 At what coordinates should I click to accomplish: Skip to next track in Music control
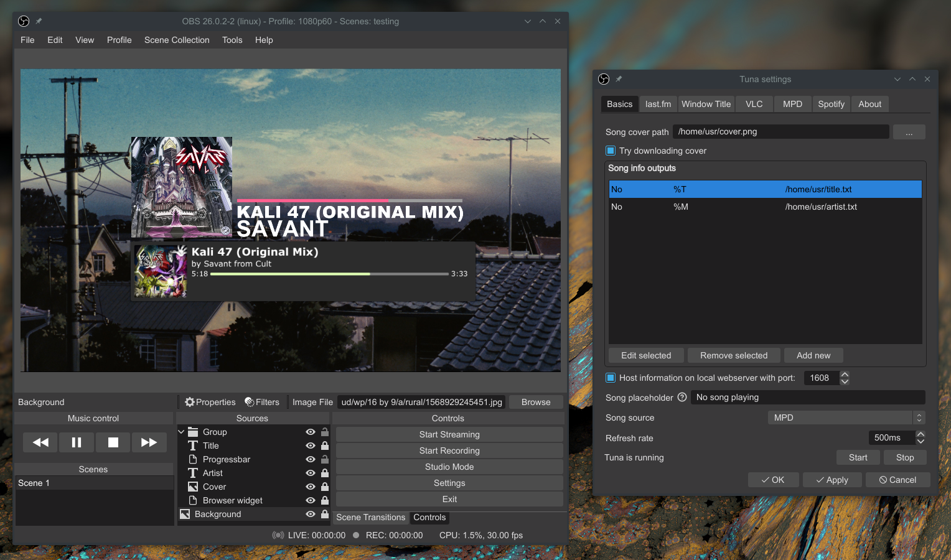coord(149,442)
